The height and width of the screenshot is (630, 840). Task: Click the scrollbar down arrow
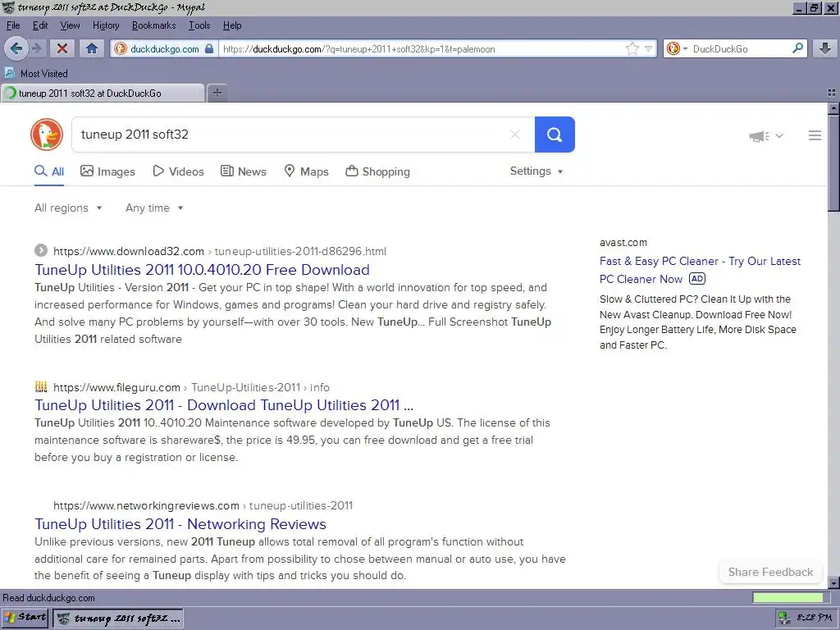pyautogui.click(x=833, y=582)
